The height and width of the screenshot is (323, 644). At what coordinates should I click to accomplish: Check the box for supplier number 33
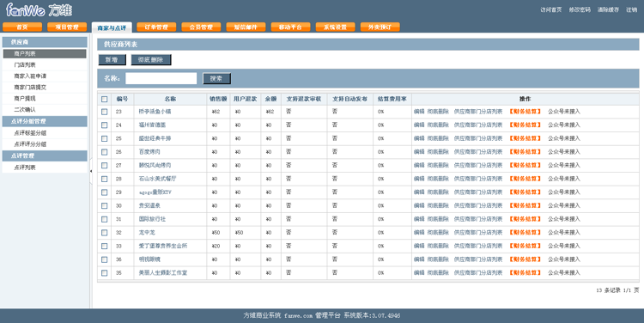pos(104,246)
